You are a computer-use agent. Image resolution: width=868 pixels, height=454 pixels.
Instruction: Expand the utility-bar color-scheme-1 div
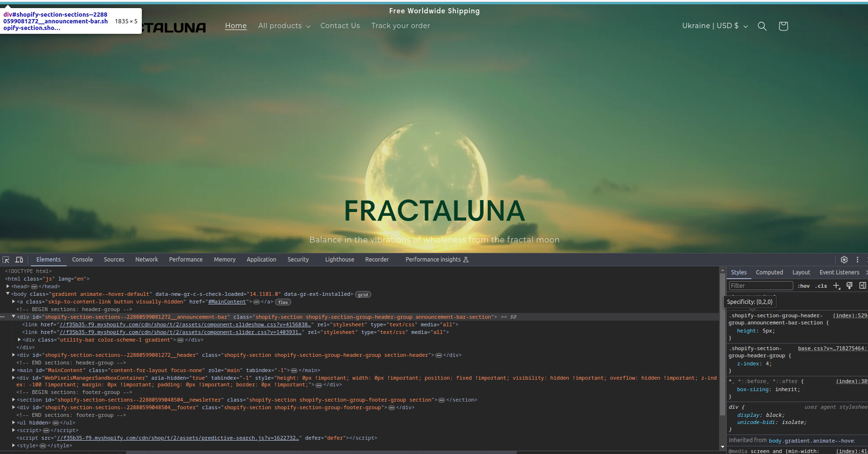click(x=20, y=340)
